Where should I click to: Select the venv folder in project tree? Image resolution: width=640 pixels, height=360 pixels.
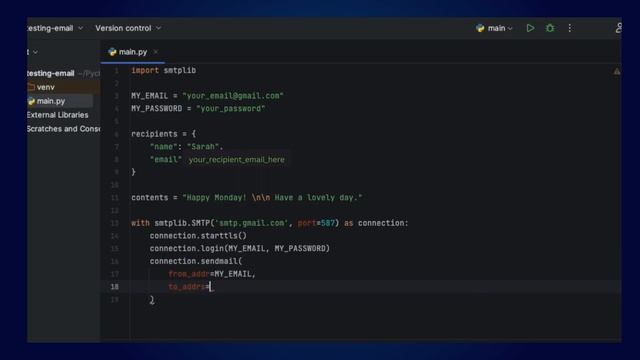pos(45,87)
